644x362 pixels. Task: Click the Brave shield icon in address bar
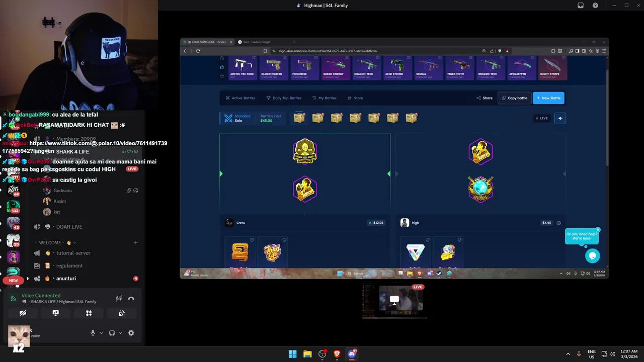point(500,51)
